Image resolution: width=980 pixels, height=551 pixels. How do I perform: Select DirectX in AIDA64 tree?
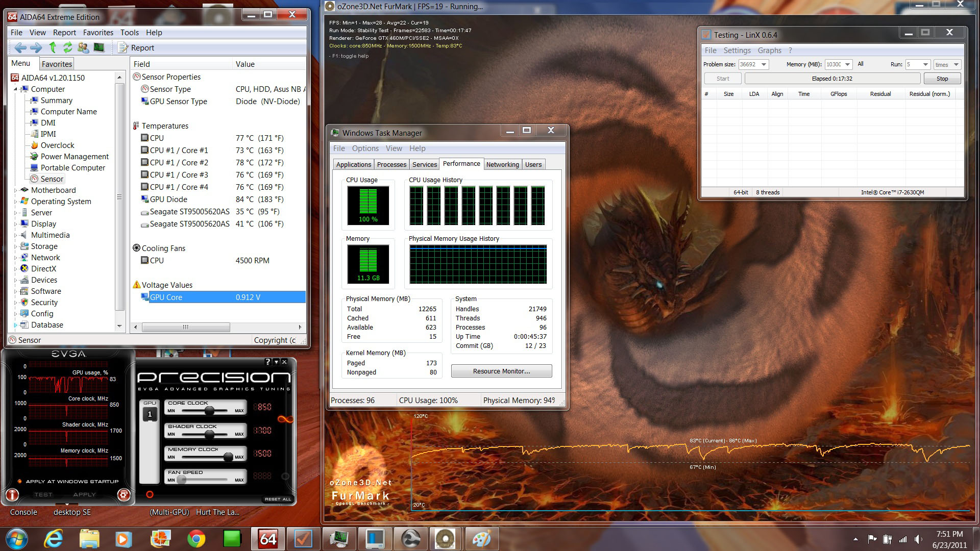[x=43, y=269]
